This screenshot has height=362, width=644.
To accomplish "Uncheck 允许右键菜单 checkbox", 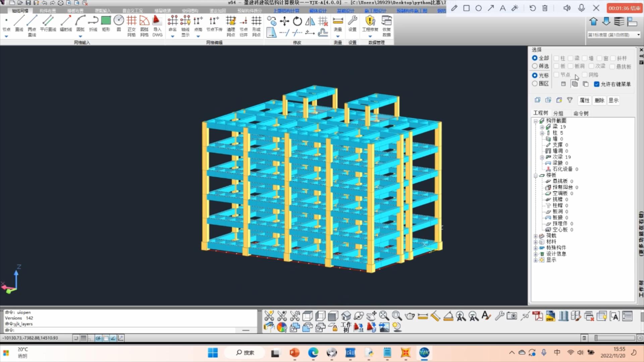I will coord(596,84).
